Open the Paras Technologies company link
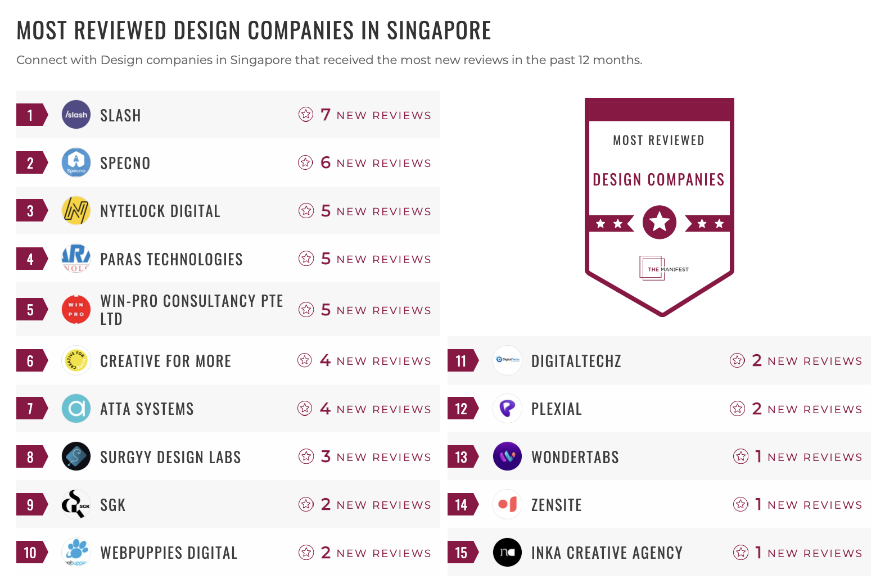The width and height of the screenshot is (894, 588). coord(171,259)
